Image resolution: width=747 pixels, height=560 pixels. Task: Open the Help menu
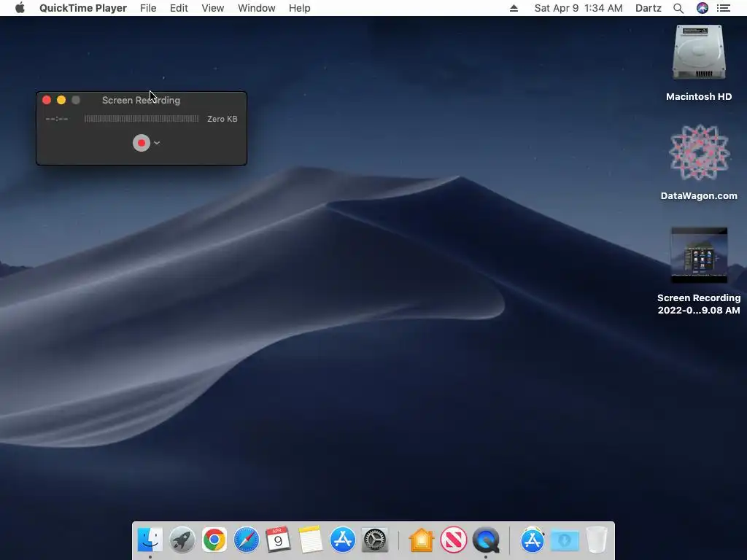coord(299,8)
